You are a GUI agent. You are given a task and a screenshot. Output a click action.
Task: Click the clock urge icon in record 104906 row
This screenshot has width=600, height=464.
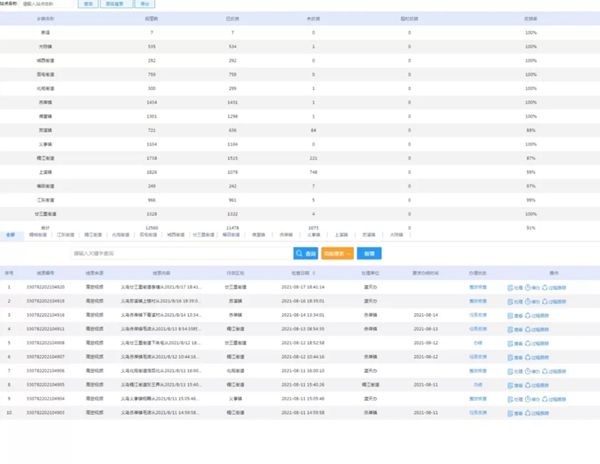pos(528,371)
